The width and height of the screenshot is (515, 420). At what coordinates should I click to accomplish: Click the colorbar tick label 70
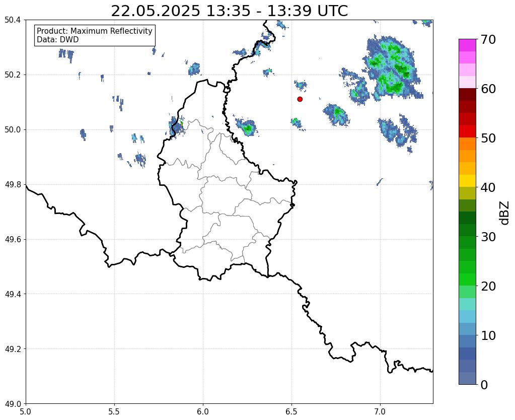(x=488, y=39)
